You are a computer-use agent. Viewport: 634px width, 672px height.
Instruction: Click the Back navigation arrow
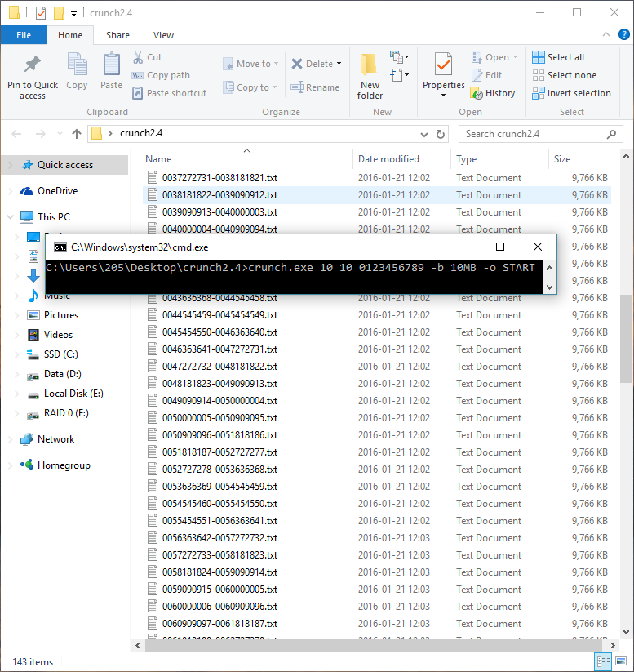[16, 134]
